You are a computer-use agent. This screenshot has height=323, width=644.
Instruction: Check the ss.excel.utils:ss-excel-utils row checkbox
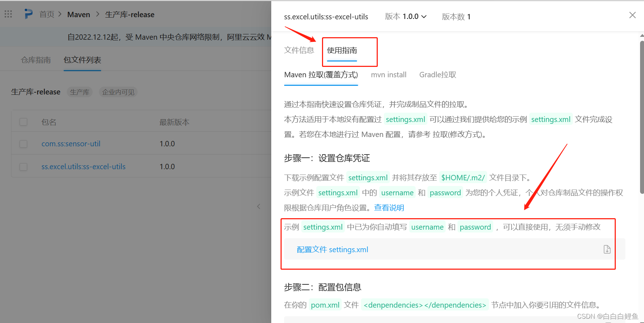[x=24, y=167]
